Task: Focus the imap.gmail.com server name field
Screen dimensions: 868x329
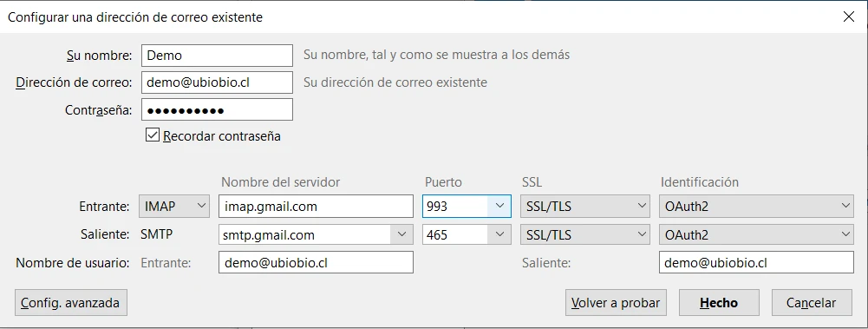Action: 317,206
